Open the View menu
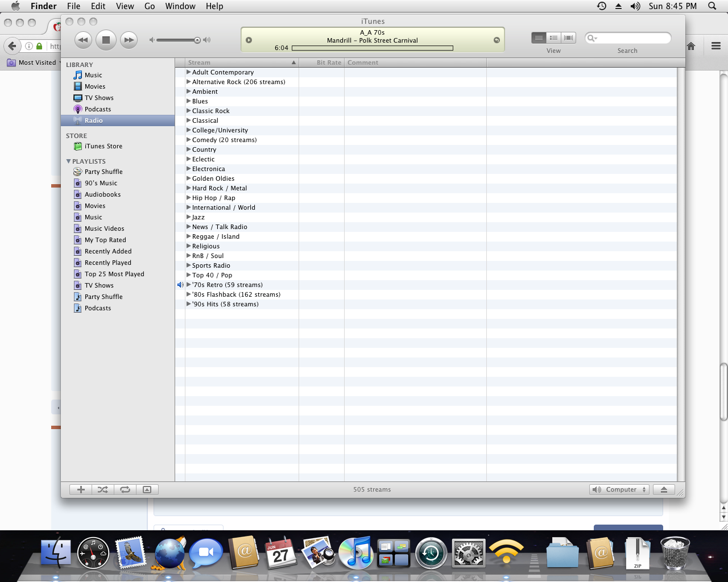The height and width of the screenshot is (582, 728). tap(125, 6)
